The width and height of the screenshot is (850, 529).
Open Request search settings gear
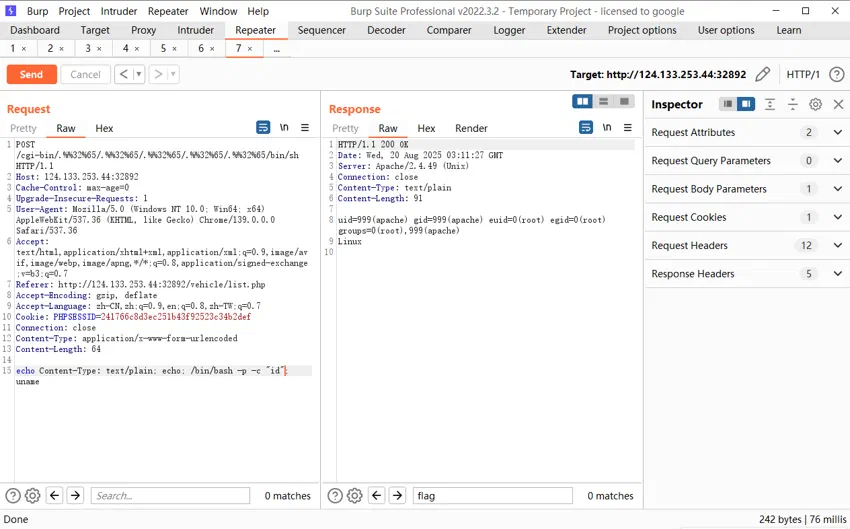click(x=33, y=495)
